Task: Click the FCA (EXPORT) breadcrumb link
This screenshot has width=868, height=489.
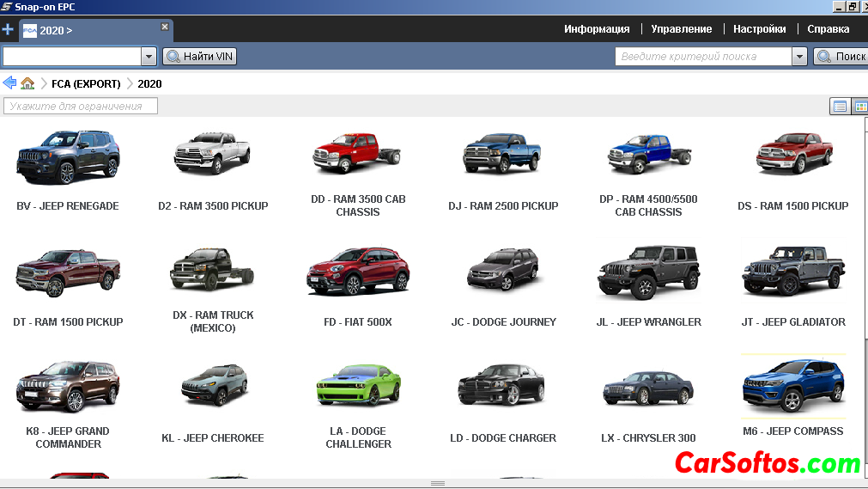Action: (86, 84)
